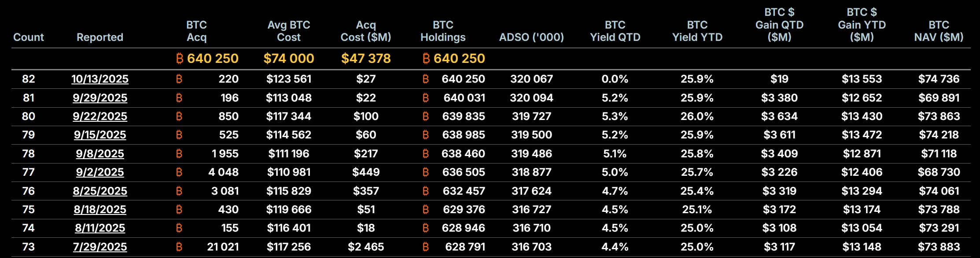Open the 8/25/2025 report link
980x258 pixels.
point(100,191)
